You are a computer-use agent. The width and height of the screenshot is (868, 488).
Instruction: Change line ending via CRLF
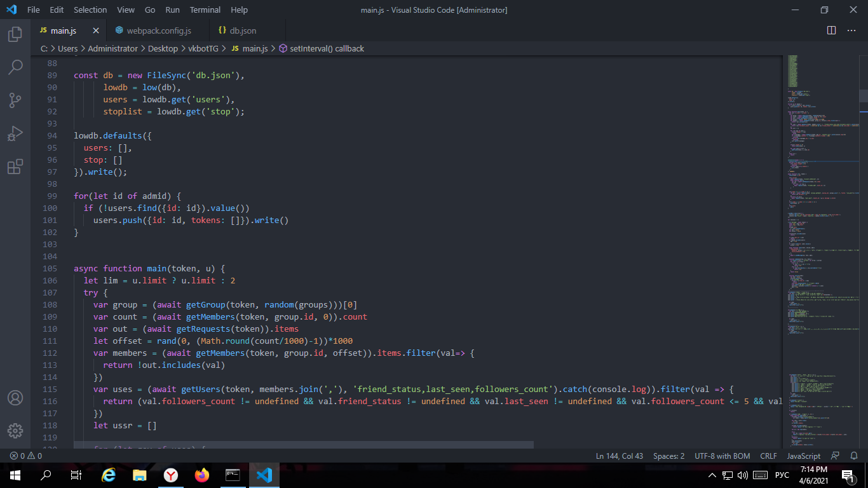coord(768,456)
